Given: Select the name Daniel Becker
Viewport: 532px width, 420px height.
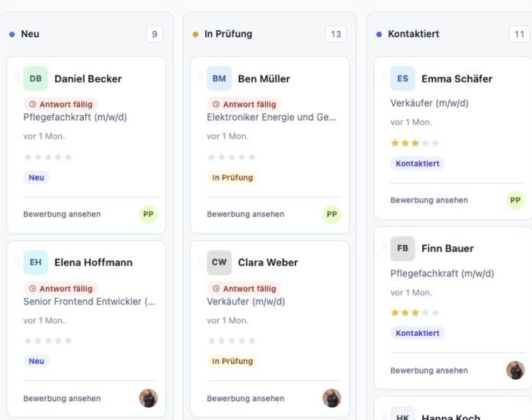Looking at the screenshot, I should 88,78.
